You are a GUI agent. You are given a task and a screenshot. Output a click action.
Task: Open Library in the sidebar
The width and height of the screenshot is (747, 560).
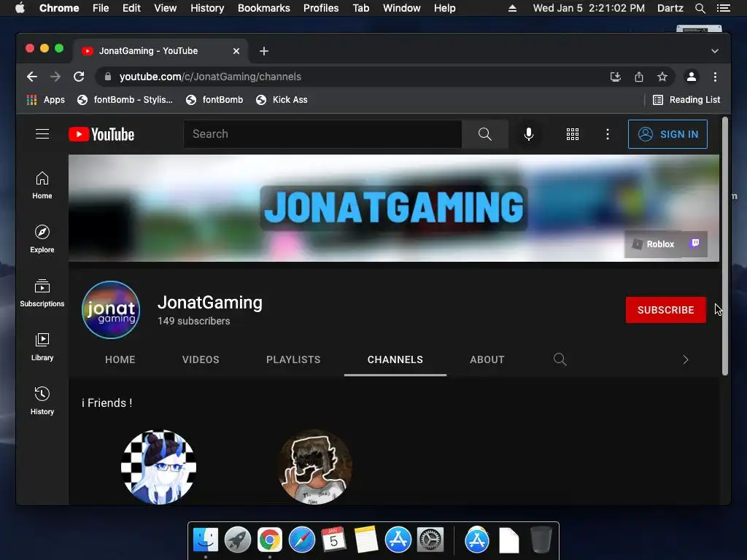(42, 346)
